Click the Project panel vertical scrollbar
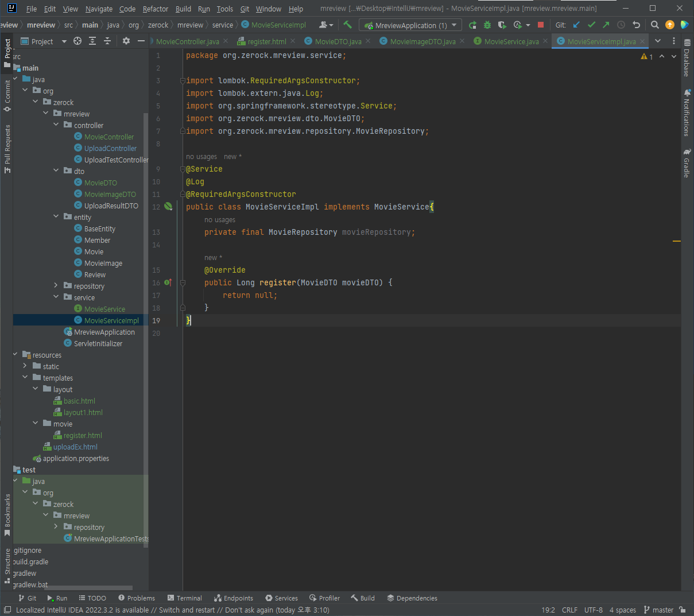This screenshot has width=694, height=616. [146, 330]
